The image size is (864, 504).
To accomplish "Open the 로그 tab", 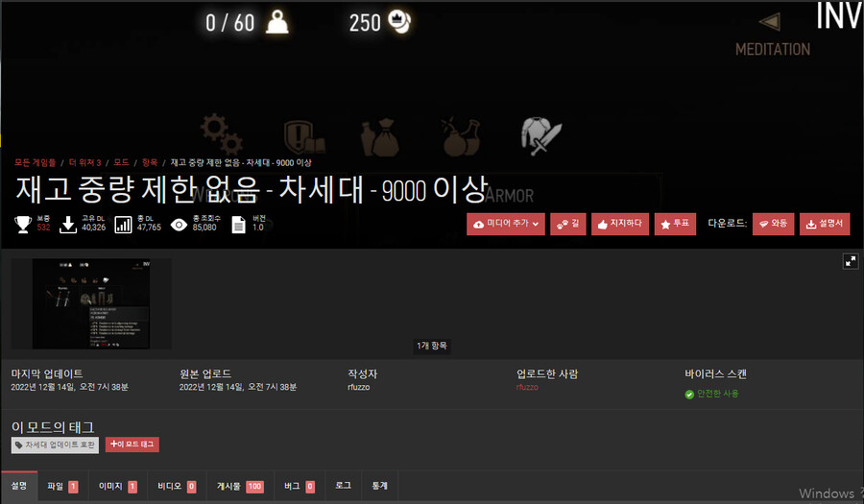I will [x=344, y=486].
